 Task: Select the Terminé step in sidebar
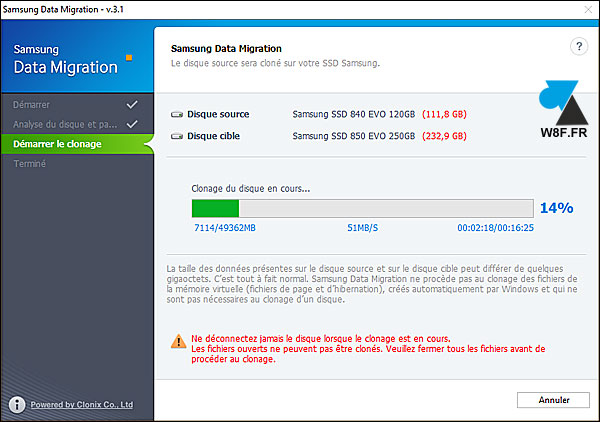point(77,164)
